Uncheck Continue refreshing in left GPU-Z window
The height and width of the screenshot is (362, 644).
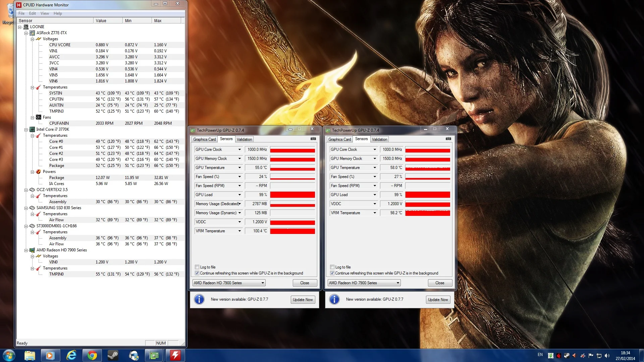point(197,273)
